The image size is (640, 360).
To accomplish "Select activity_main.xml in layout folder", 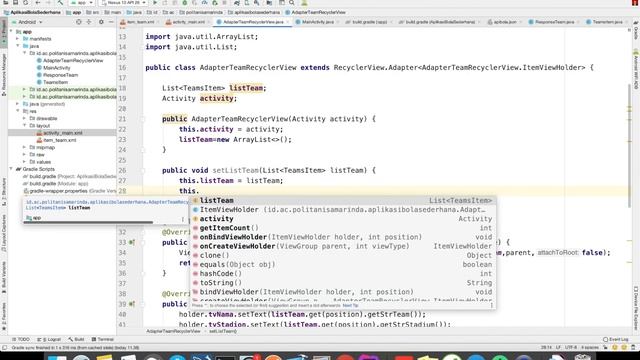I will tap(62, 133).
